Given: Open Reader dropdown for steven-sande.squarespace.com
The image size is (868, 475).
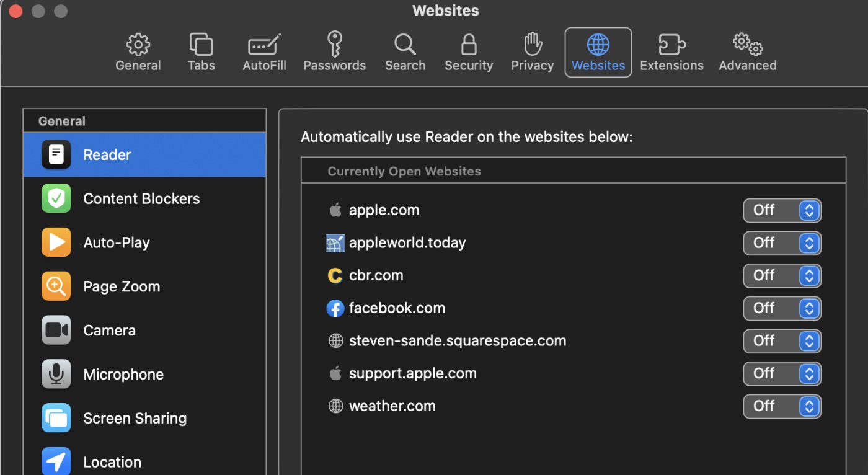Looking at the screenshot, I should point(782,341).
